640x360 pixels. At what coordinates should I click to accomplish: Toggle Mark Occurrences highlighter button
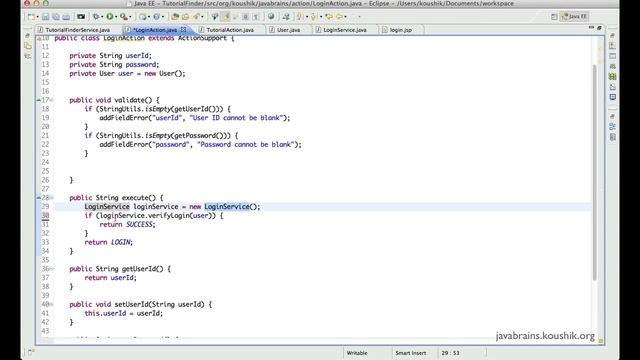tap(225, 17)
